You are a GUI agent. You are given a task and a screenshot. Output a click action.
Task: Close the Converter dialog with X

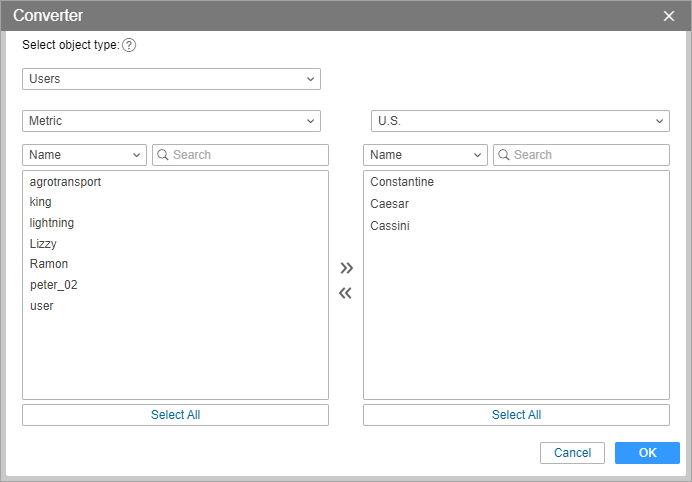point(669,15)
